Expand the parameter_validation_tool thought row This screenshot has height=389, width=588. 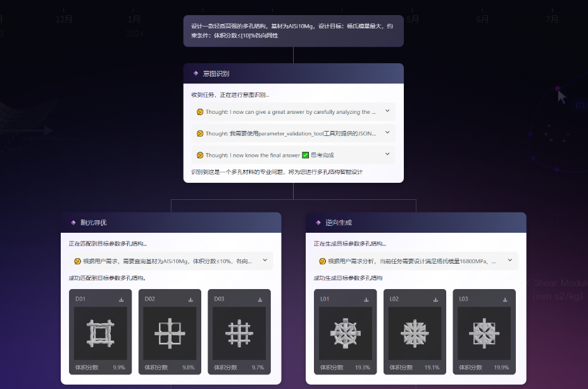pos(387,133)
